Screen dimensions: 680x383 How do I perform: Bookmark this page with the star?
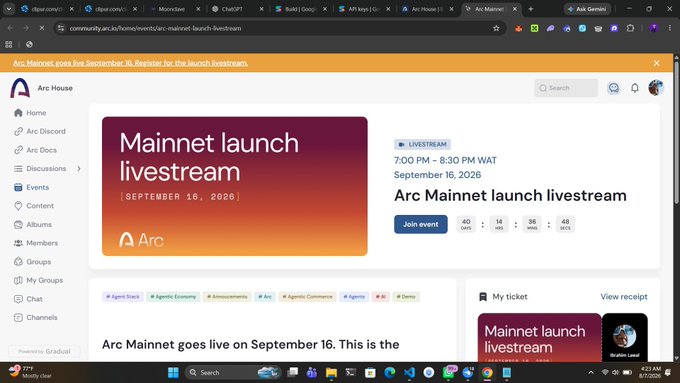pos(496,28)
